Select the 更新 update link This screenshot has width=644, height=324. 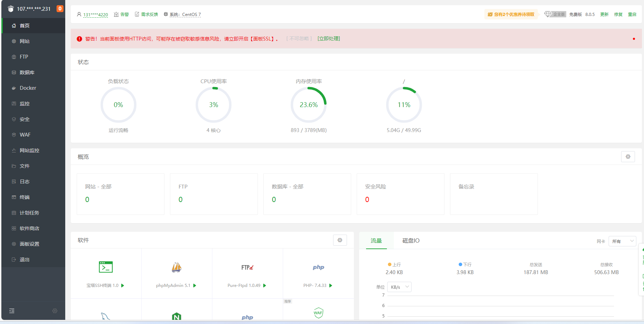coord(604,15)
